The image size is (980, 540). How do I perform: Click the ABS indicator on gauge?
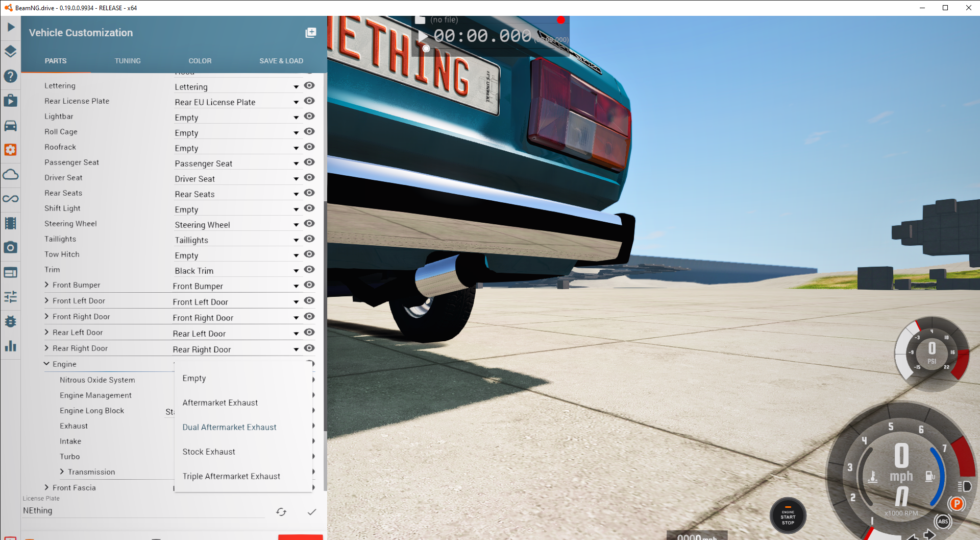(943, 522)
